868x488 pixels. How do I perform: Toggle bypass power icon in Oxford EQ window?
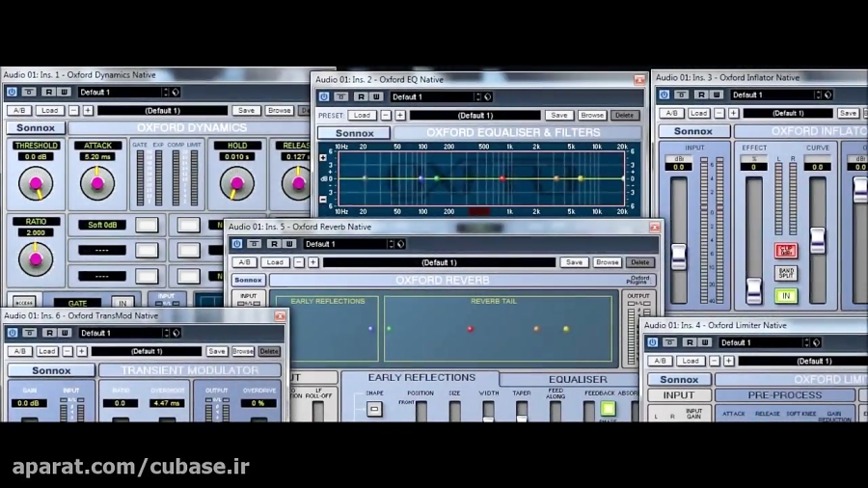pyautogui.click(x=324, y=96)
